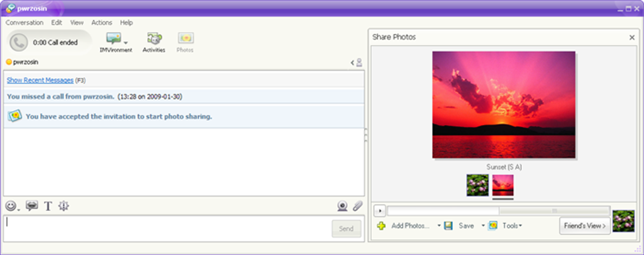
Task: Open the Conversation menu
Action: click(x=24, y=23)
